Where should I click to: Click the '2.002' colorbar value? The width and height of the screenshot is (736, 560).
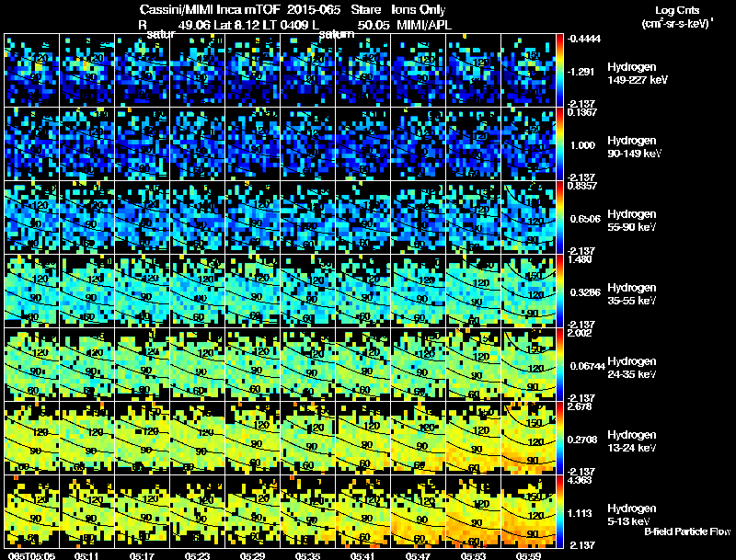[580, 334]
